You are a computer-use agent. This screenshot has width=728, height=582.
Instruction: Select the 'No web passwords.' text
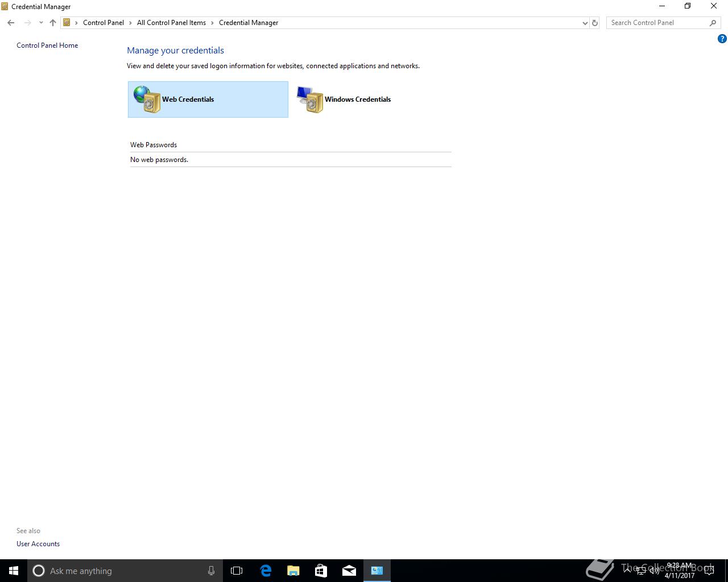[x=159, y=160]
